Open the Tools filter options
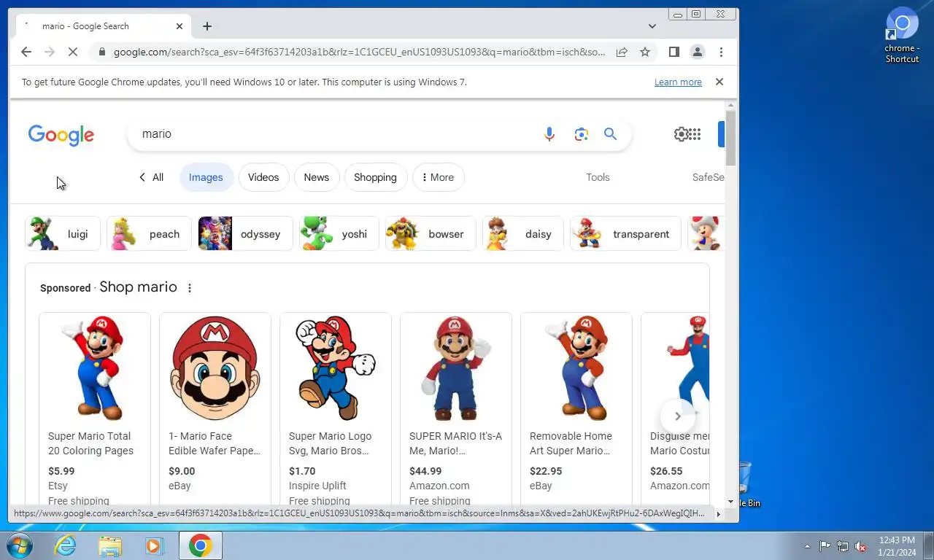The image size is (934, 560). [x=598, y=177]
